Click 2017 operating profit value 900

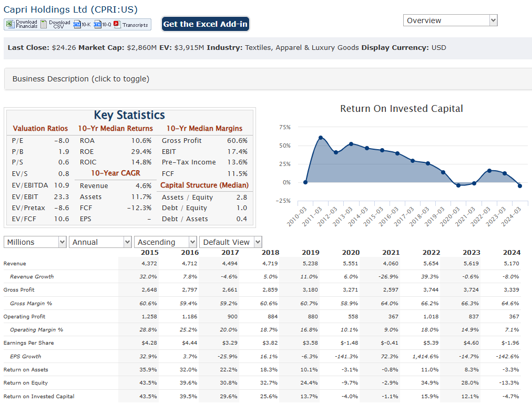(232, 317)
